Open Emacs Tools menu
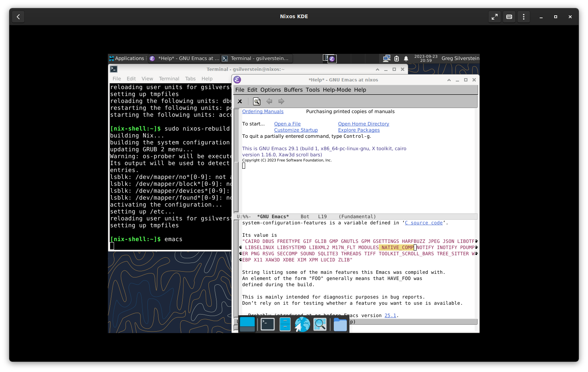Image resolution: width=588 pixels, height=372 pixels. click(x=313, y=90)
